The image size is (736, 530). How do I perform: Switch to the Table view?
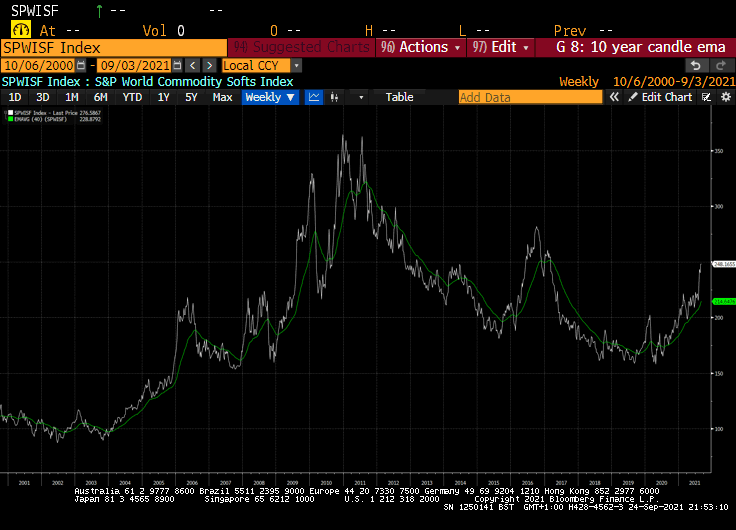pyautogui.click(x=399, y=97)
